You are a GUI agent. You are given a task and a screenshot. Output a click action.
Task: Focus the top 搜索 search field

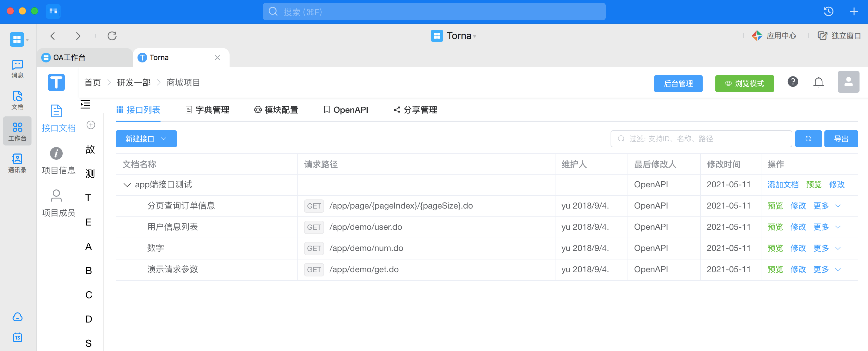click(434, 12)
